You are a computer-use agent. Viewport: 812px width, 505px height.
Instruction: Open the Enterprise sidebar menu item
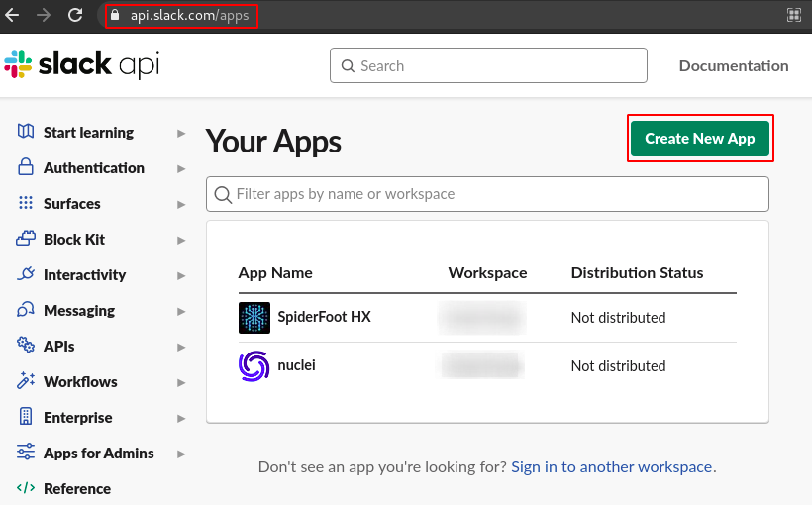77,417
